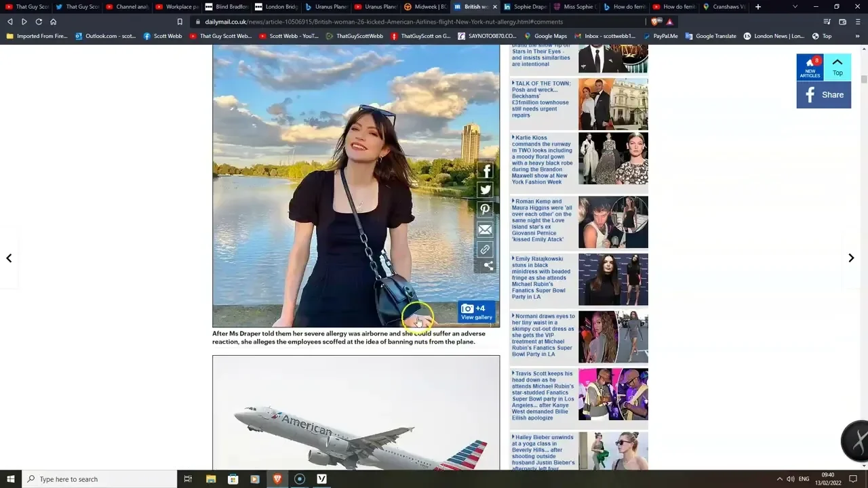Reload the page with the refresh icon
Viewport: 868px width, 488px height.
pos(39,22)
